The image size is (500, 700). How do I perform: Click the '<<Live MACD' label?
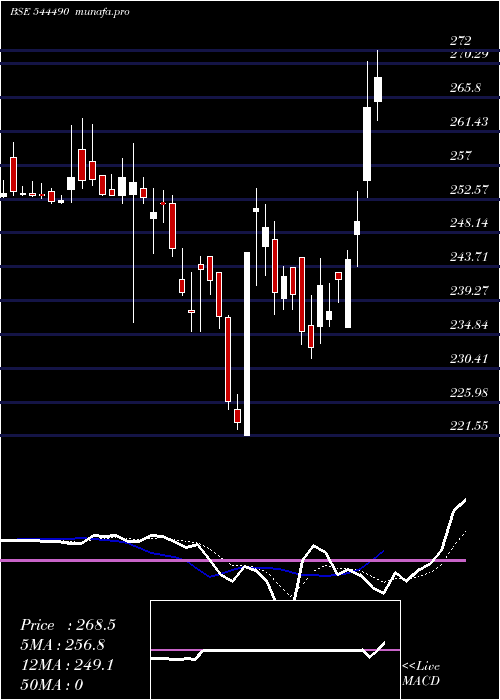pyautogui.click(x=421, y=674)
